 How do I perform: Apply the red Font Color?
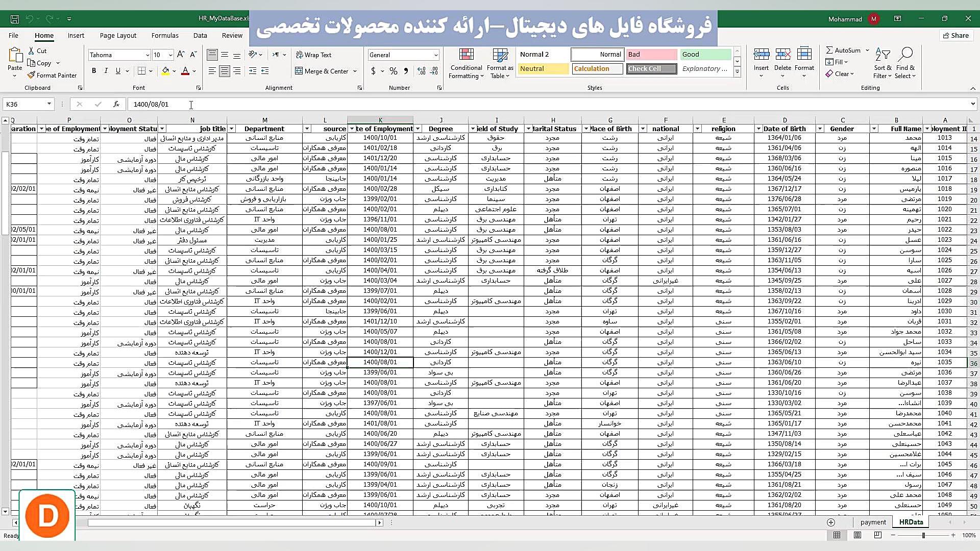185,71
